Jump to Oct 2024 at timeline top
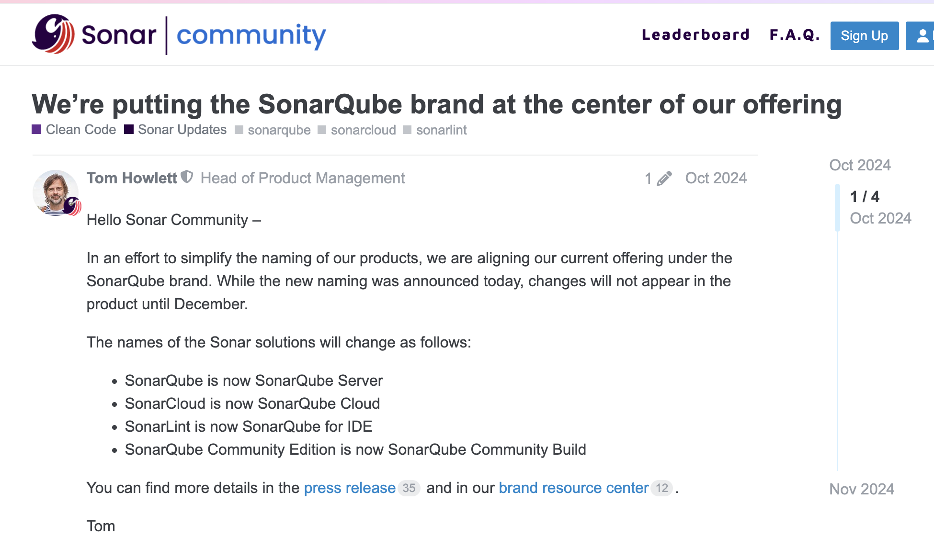 coord(860,165)
